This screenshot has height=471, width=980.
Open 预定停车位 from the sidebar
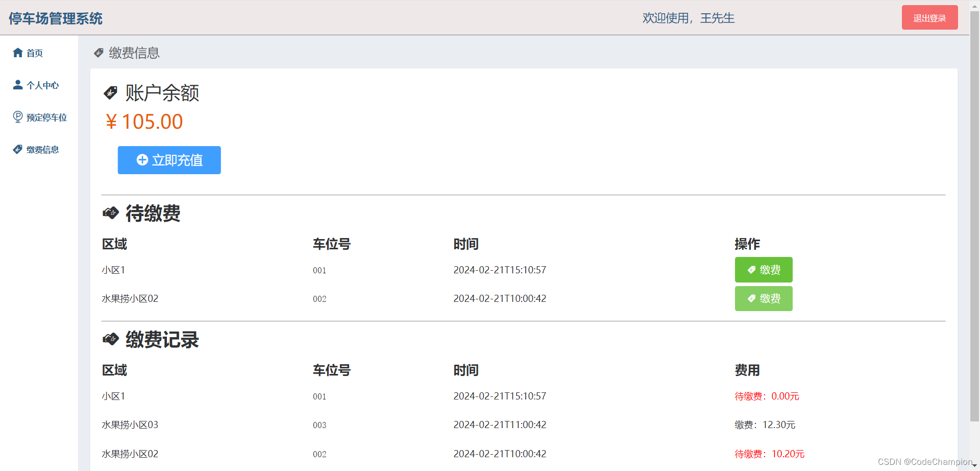47,117
